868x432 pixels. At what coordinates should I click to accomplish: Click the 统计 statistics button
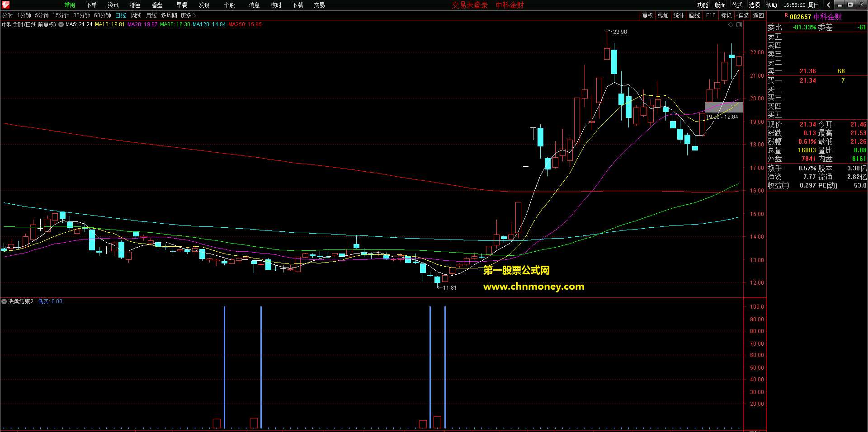click(x=679, y=15)
